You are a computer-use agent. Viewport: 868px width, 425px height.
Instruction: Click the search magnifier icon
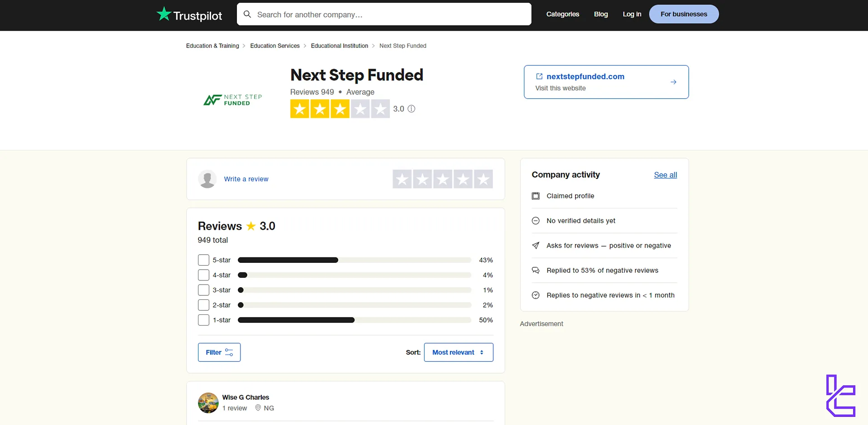pyautogui.click(x=247, y=14)
